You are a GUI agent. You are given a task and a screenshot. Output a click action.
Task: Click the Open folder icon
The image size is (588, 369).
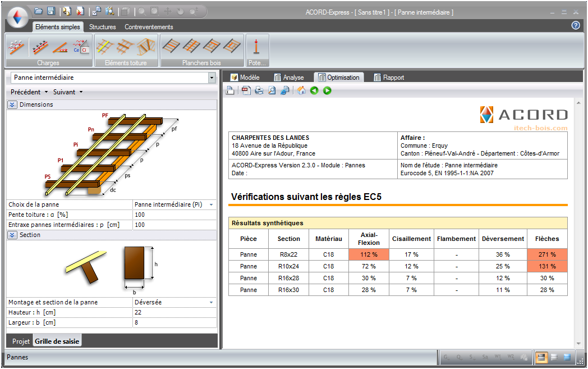(x=39, y=11)
